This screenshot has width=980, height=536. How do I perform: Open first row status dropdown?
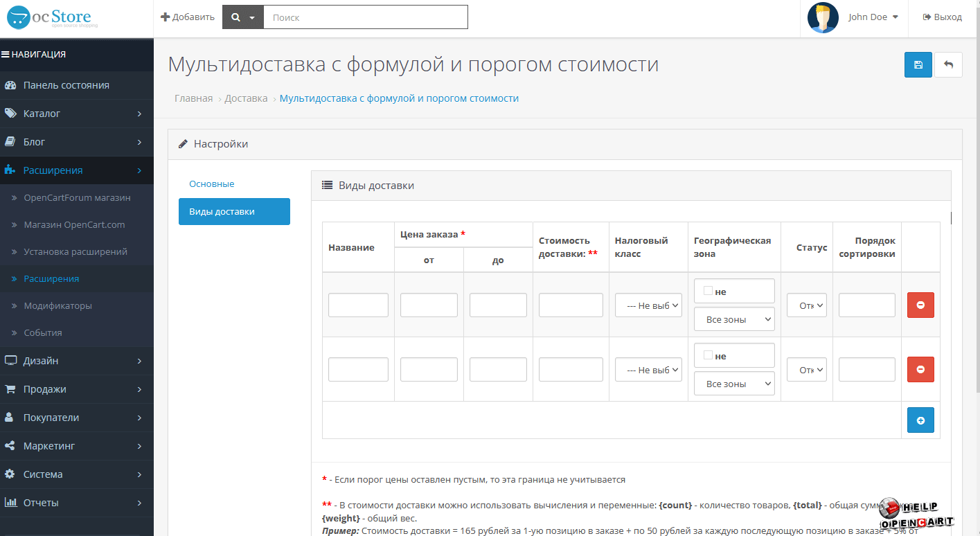point(807,305)
